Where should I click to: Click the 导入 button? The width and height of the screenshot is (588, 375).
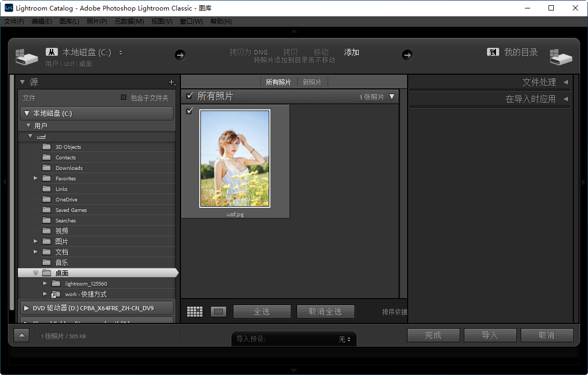(490, 335)
